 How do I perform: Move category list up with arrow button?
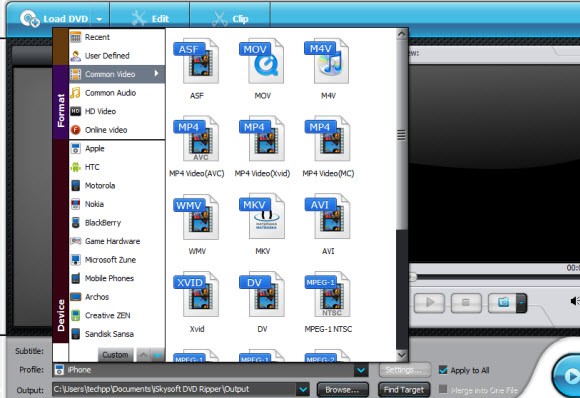pos(144,355)
